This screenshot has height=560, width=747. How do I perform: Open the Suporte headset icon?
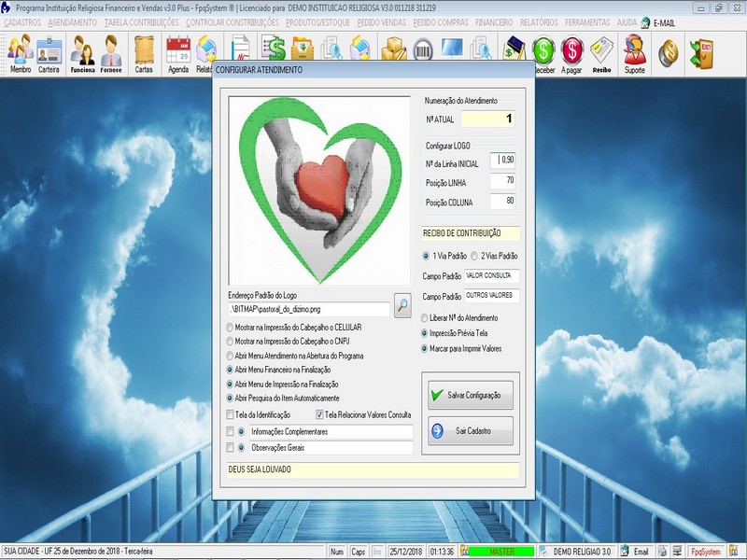coord(635,54)
